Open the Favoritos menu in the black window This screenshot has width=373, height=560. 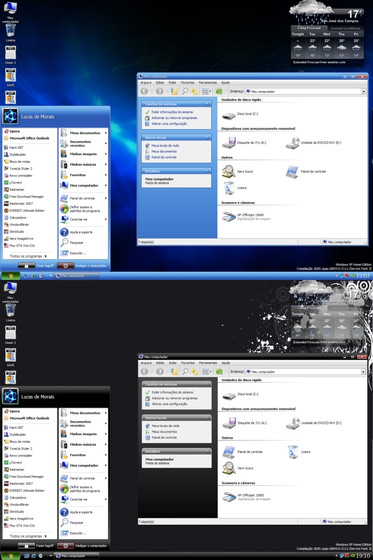[x=188, y=363]
